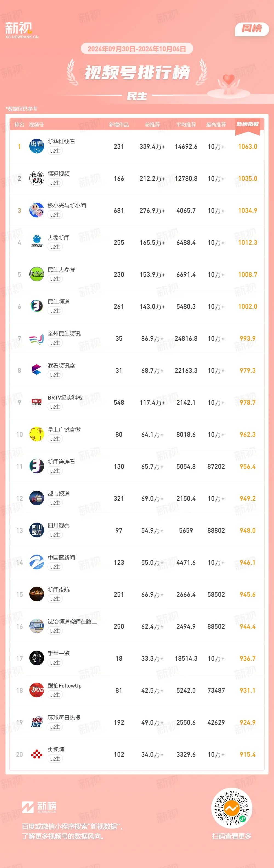274x868 pixels.
Task: Click the 大象新闻 blue paw logo
Action: click(36, 242)
